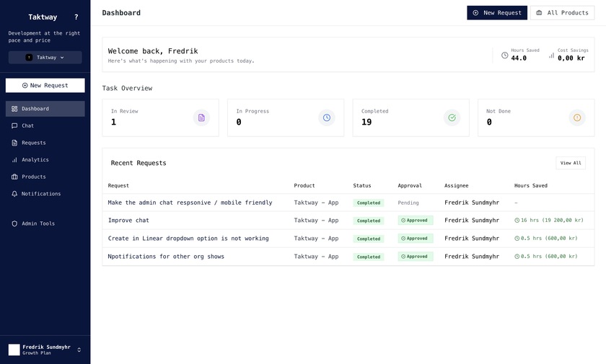This screenshot has width=606, height=364.
Task: Click the Not Done warning icon
Action: (577, 117)
